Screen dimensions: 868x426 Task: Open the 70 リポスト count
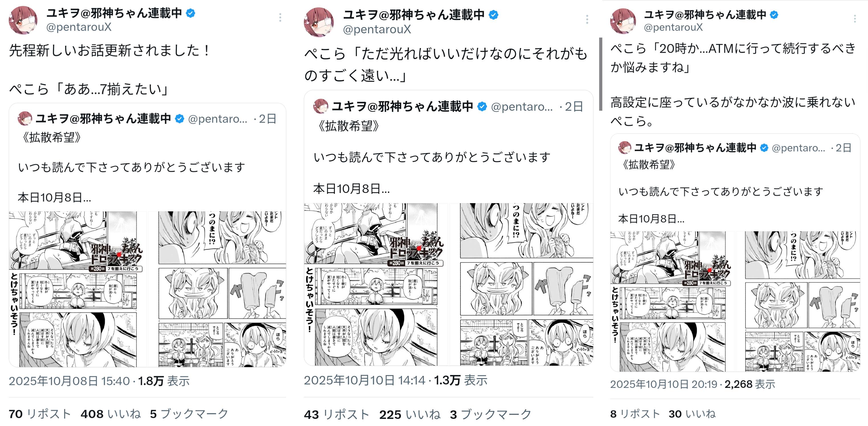coord(40,413)
